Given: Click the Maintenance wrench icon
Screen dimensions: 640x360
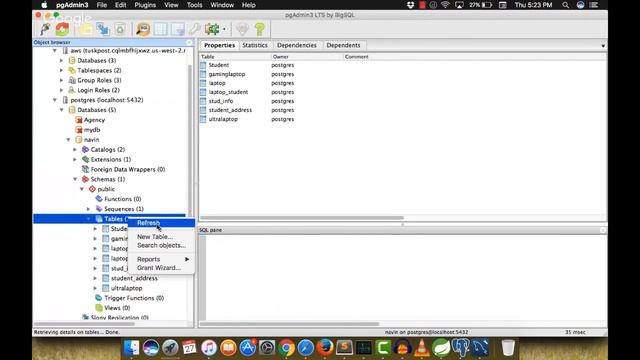Looking at the screenshot, I should tap(195, 29).
